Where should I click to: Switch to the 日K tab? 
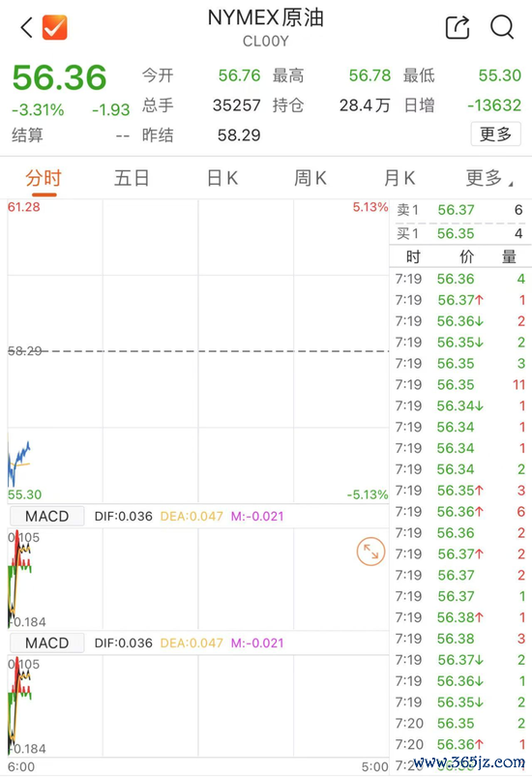click(x=222, y=178)
